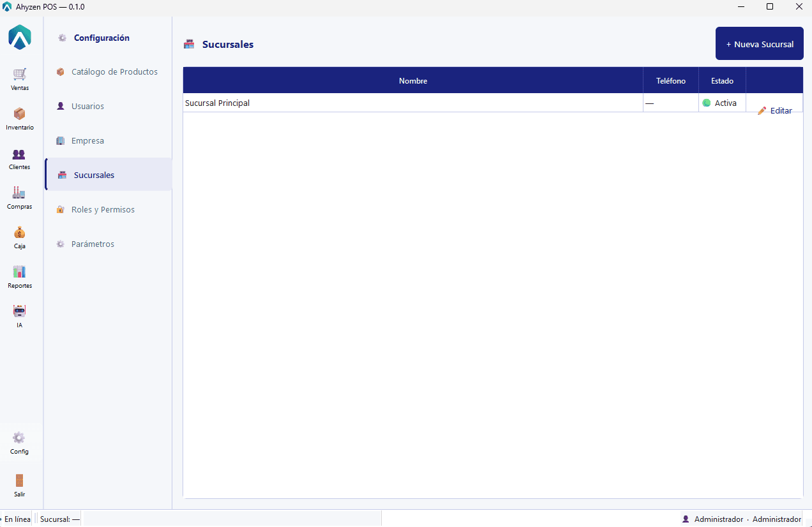Click the package icon beside Catálogo de Productos
The height and width of the screenshot is (527, 812).
(x=61, y=72)
